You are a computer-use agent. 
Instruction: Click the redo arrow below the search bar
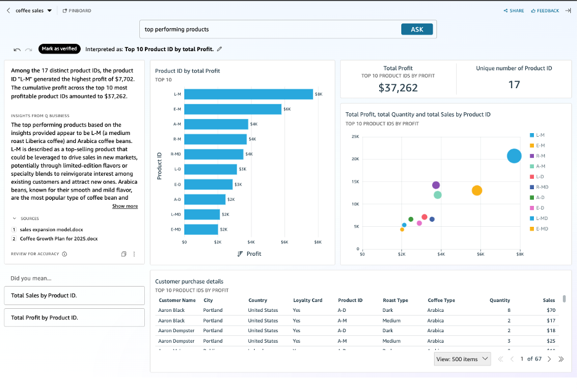coord(28,49)
